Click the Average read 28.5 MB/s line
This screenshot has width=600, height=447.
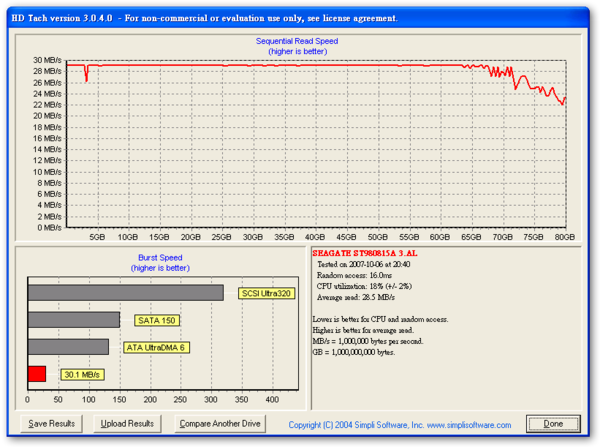click(356, 297)
